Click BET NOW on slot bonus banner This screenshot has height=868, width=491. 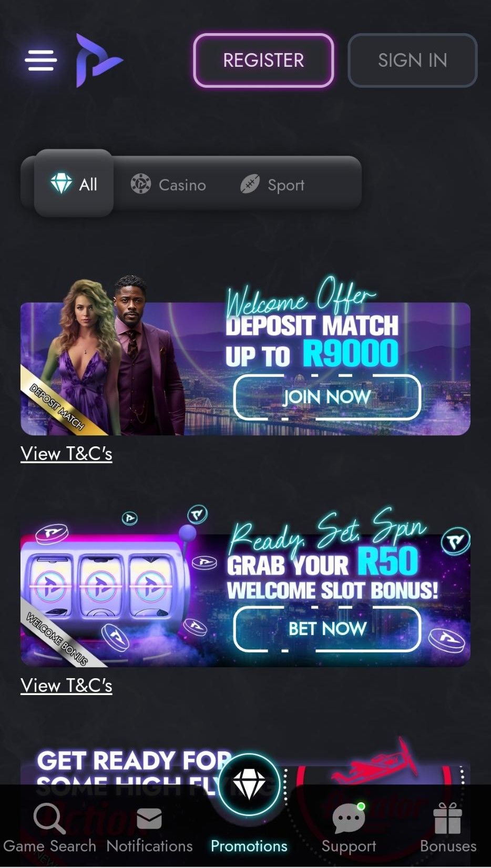(x=327, y=629)
